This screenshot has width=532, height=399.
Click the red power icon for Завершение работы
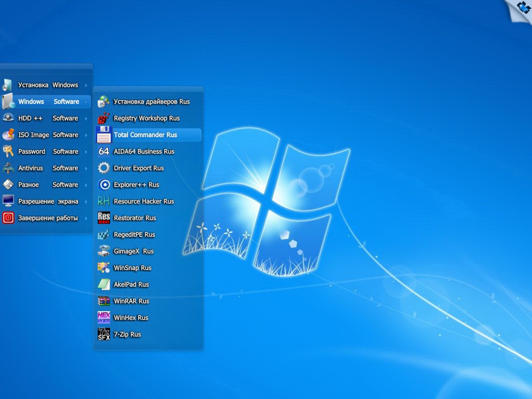click(x=8, y=218)
